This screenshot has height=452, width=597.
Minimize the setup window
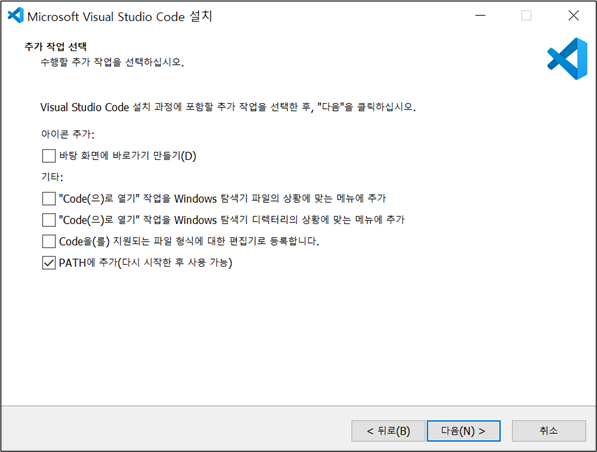click(480, 16)
